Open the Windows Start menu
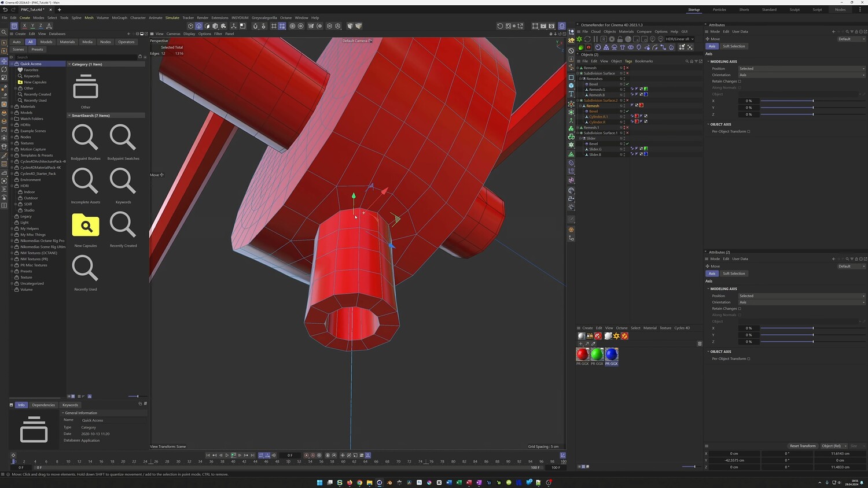 319,482
